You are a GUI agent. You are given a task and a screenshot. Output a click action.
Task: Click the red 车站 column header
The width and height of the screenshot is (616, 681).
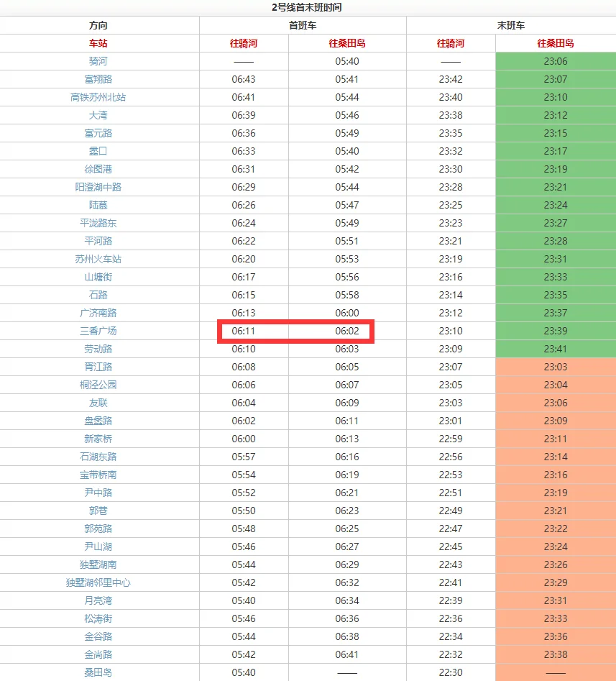point(98,43)
